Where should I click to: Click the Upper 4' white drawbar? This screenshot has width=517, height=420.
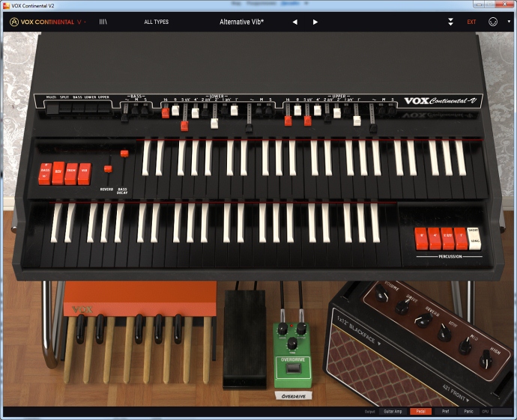(318, 110)
